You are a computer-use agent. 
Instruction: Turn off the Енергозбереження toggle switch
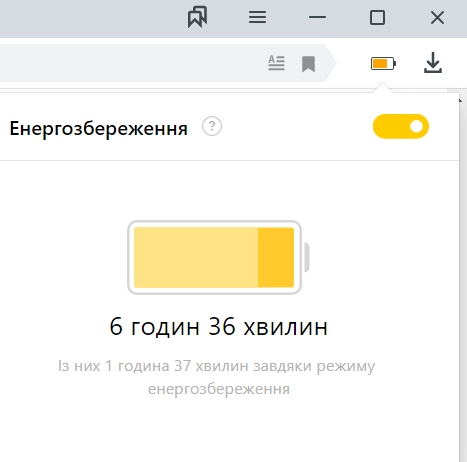(401, 126)
